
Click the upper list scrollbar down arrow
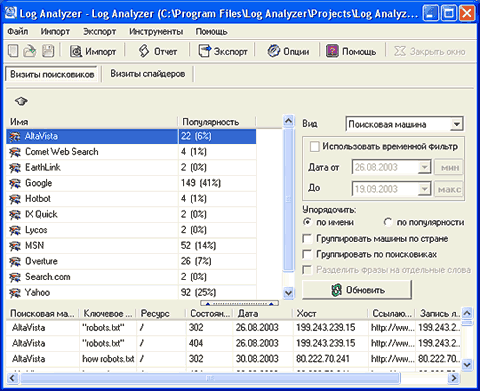tap(289, 293)
